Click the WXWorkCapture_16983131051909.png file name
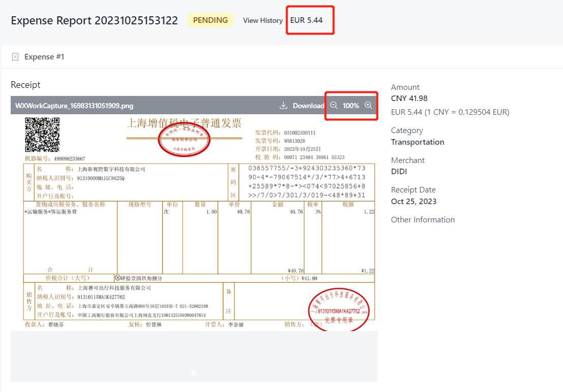The height and width of the screenshot is (392, 563). click(74, 106)
